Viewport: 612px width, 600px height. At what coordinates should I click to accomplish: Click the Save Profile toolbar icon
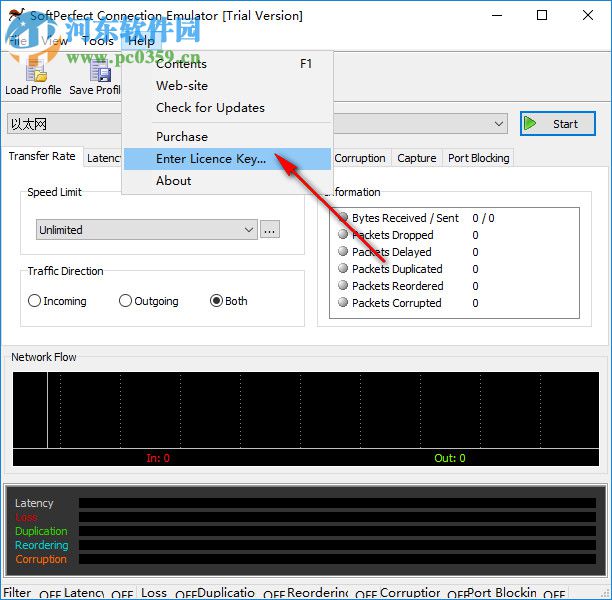coord(100,71)
